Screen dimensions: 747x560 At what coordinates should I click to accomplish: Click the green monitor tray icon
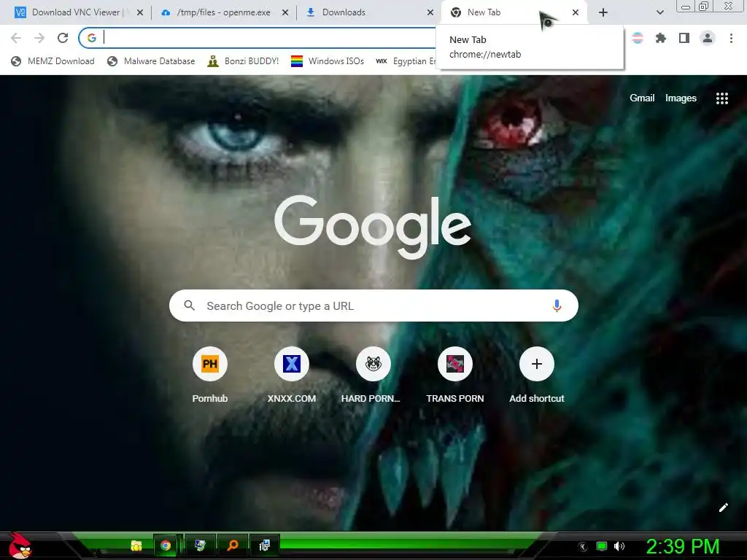pyautogui.click(x=602, y=546)
